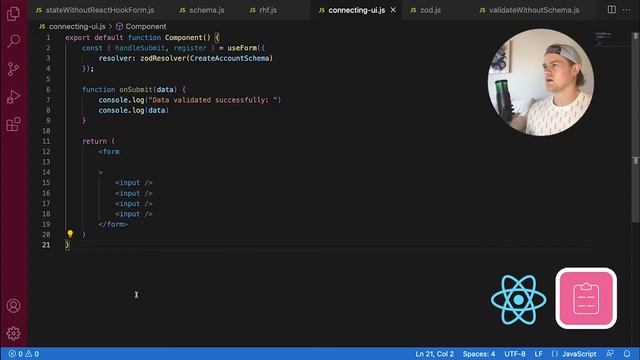Screen dimensions: 640x360
Task: Open the Manage gear icon
Action: (x=13, y=333)
